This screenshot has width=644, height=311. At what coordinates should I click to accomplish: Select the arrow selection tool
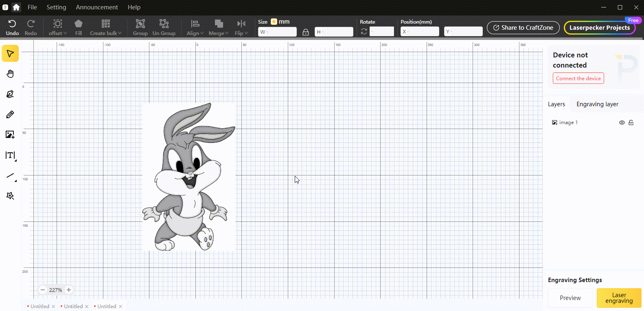pos(10,54)
